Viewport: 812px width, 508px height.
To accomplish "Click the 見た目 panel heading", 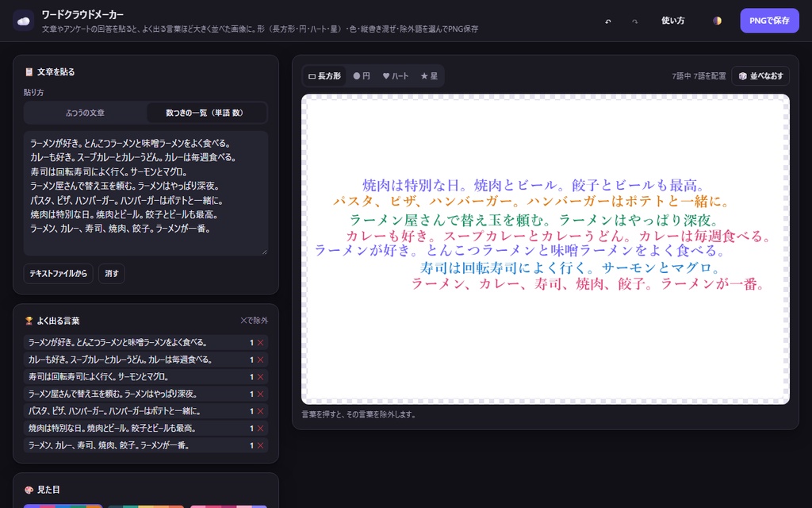I will coord(48,490).
